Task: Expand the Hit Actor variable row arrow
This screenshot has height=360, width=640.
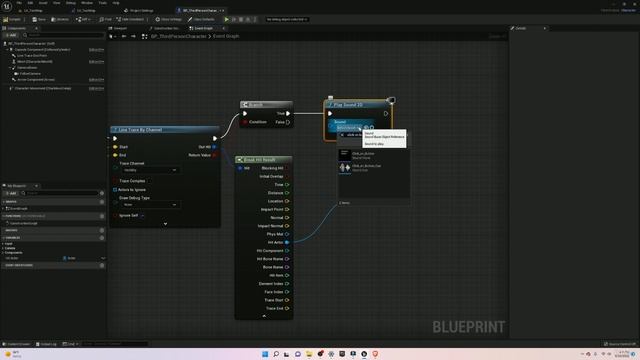Action: 103,258
